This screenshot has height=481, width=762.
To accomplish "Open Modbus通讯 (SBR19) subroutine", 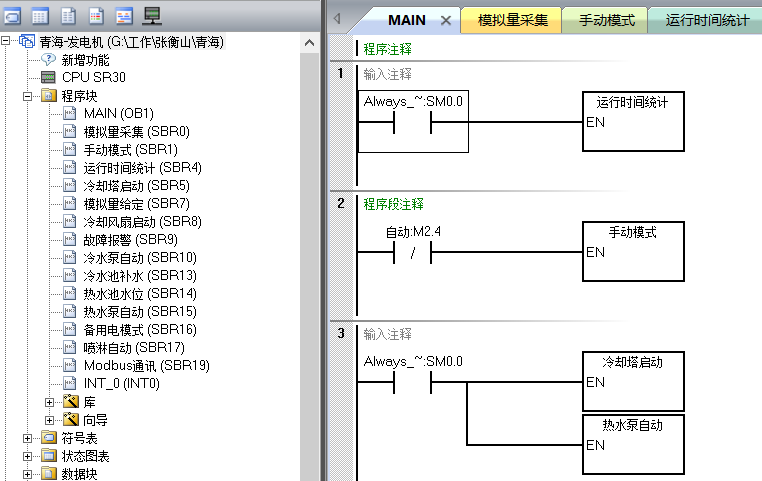I will [x=147, y=365].
